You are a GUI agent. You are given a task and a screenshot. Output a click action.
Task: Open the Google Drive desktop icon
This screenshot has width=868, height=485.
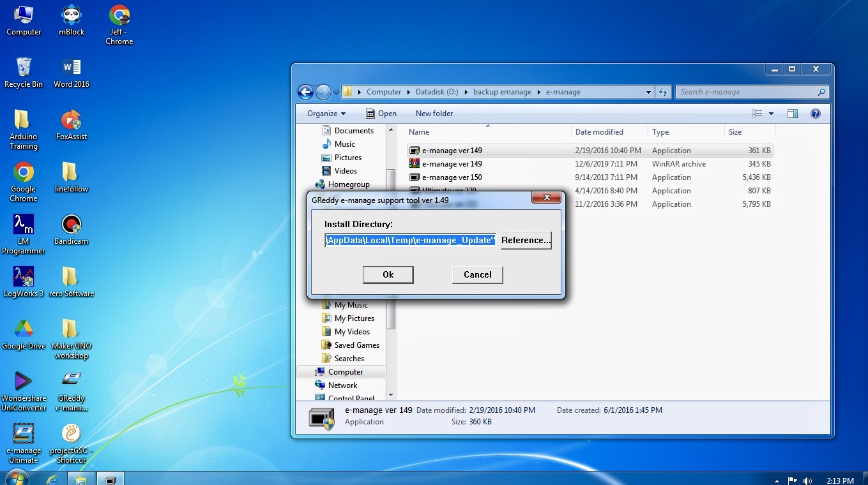click(24, 334)
